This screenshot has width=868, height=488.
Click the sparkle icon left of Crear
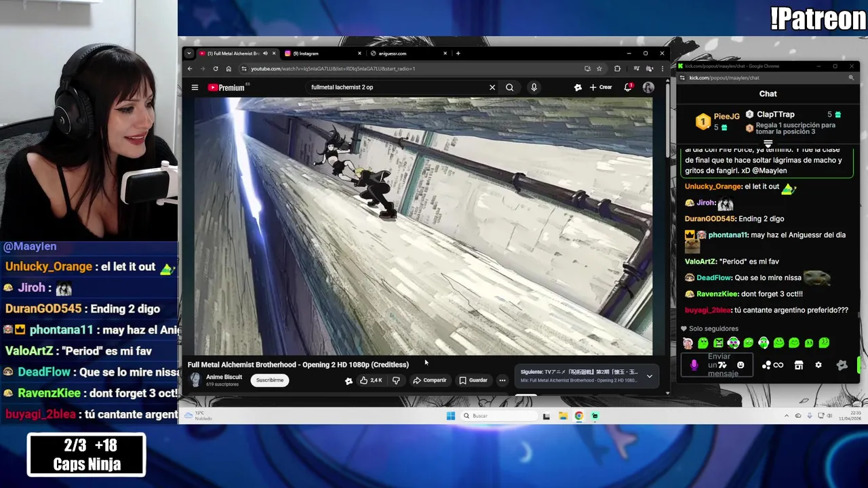(578, 87)
